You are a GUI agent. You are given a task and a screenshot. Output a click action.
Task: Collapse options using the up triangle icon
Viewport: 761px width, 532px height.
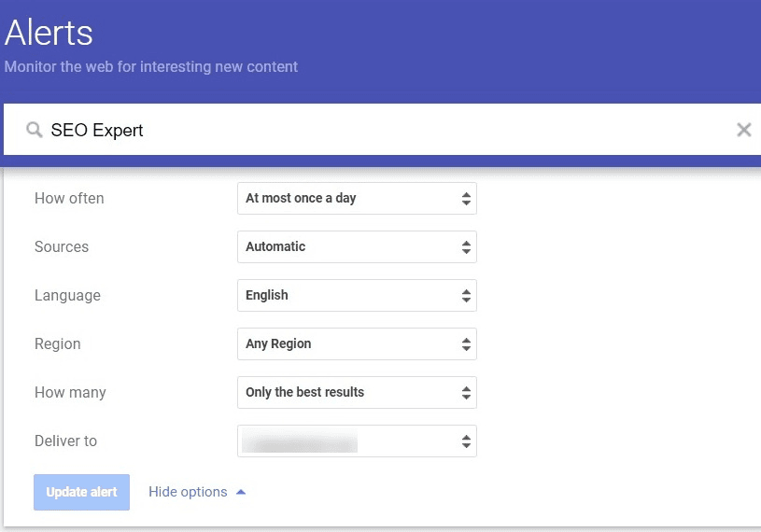pos(241,492)
